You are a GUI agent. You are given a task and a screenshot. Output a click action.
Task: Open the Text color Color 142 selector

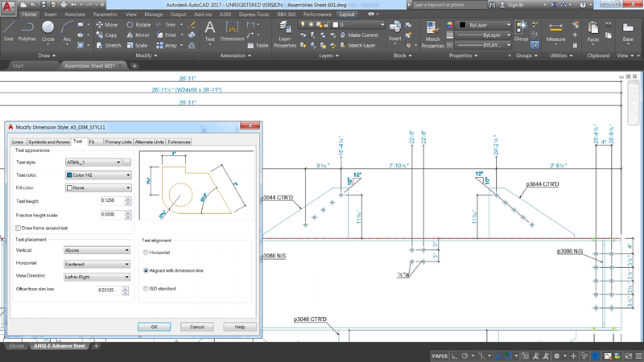pyautogui.click(x=97, y=175)
